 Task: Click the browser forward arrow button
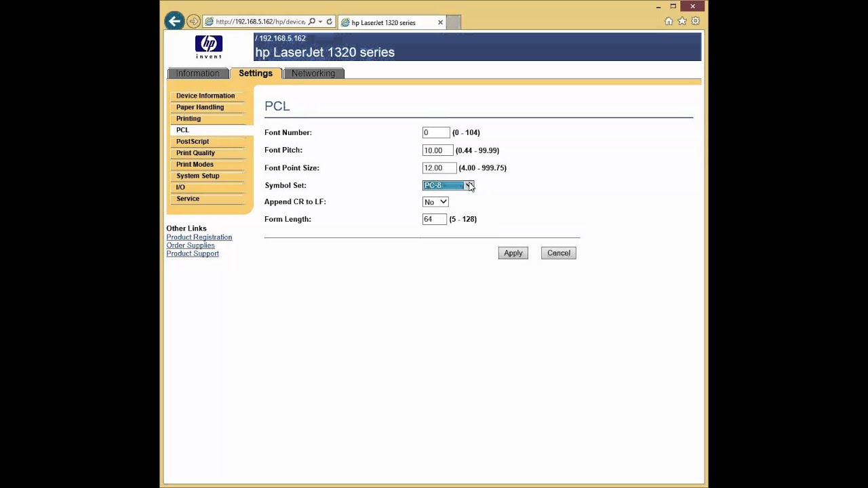(x=193, y=21)
